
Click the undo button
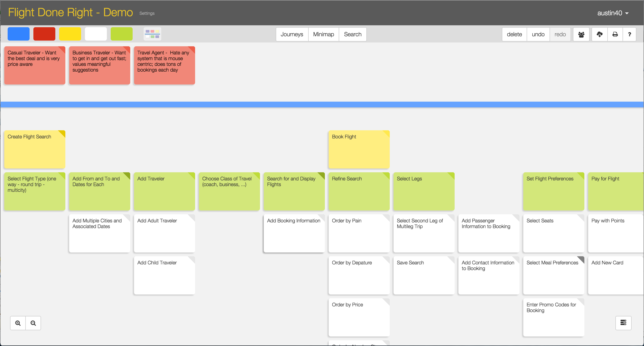point(538,34)
